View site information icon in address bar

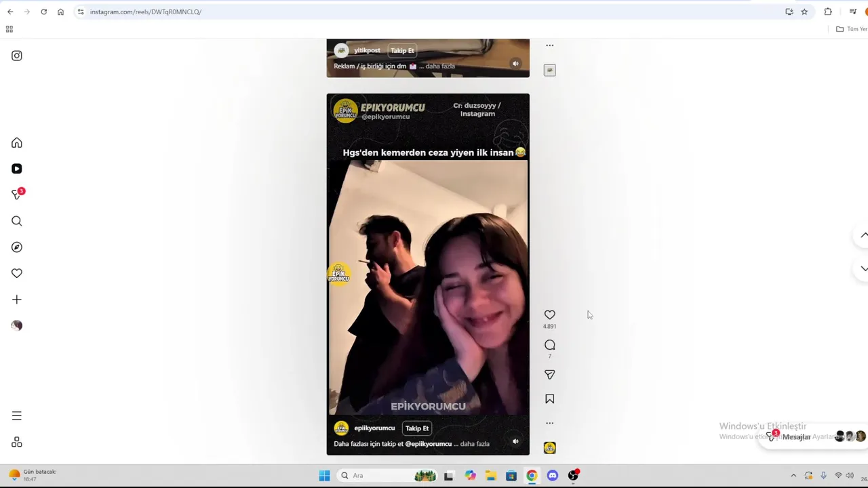(x=81, y=12)
